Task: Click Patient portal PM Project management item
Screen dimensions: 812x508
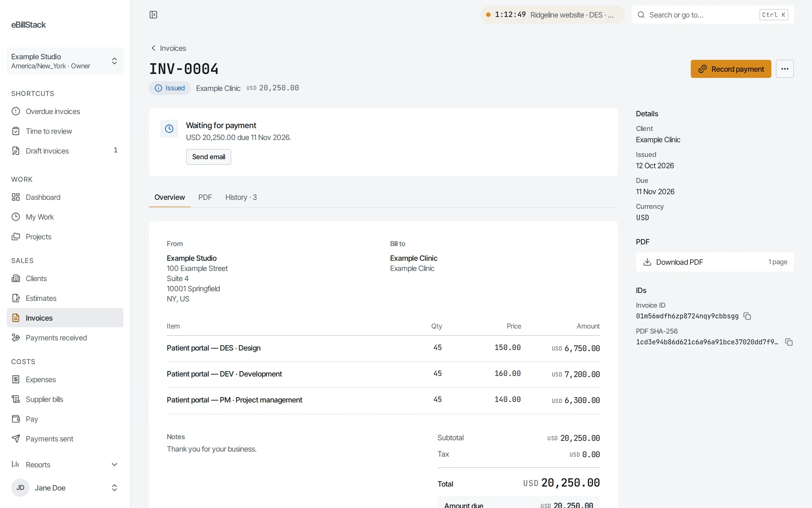Action: click(x=235, y=400)
